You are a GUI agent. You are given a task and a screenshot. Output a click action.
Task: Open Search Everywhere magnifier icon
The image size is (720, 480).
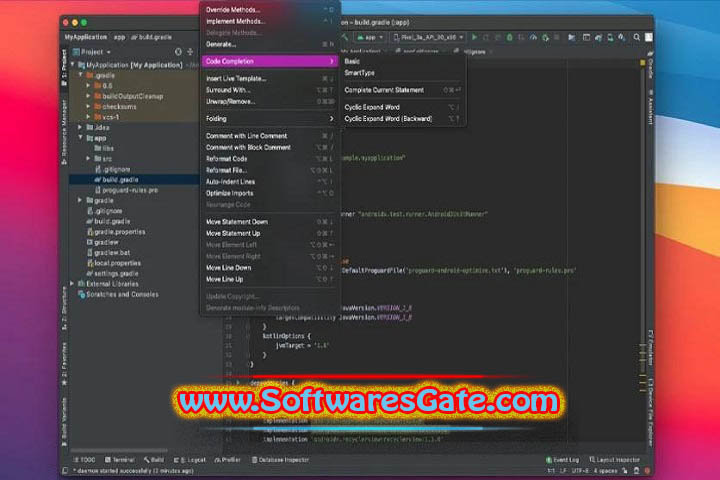[x=636, y=37]
